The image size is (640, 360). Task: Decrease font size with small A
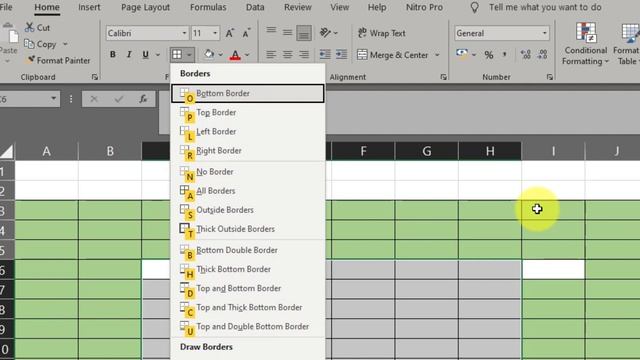point(246,33)
